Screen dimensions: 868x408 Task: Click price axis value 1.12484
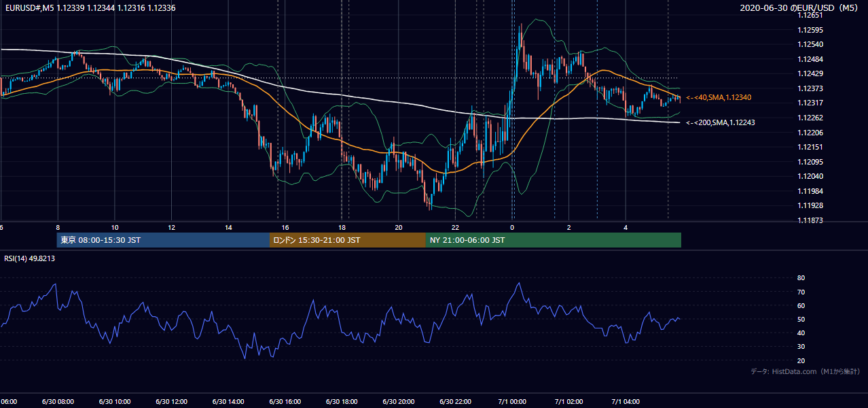pyautogui.click(x=810, y=58)
